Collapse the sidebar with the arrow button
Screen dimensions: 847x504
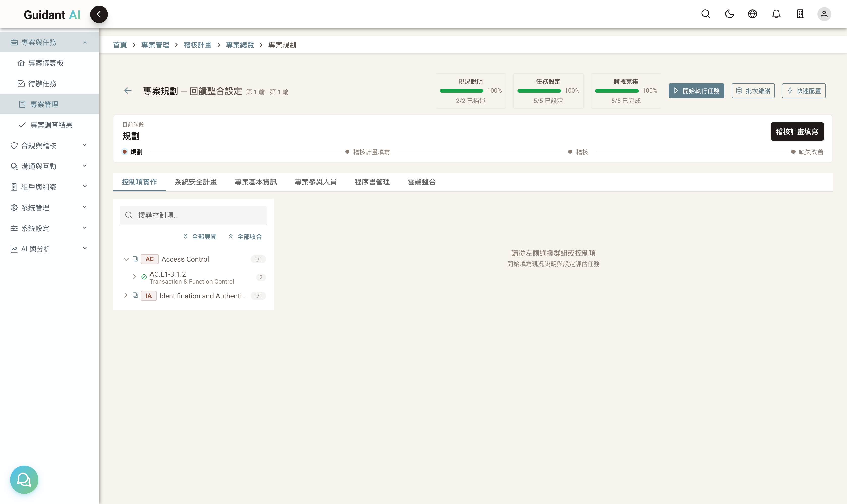point(99,14)
